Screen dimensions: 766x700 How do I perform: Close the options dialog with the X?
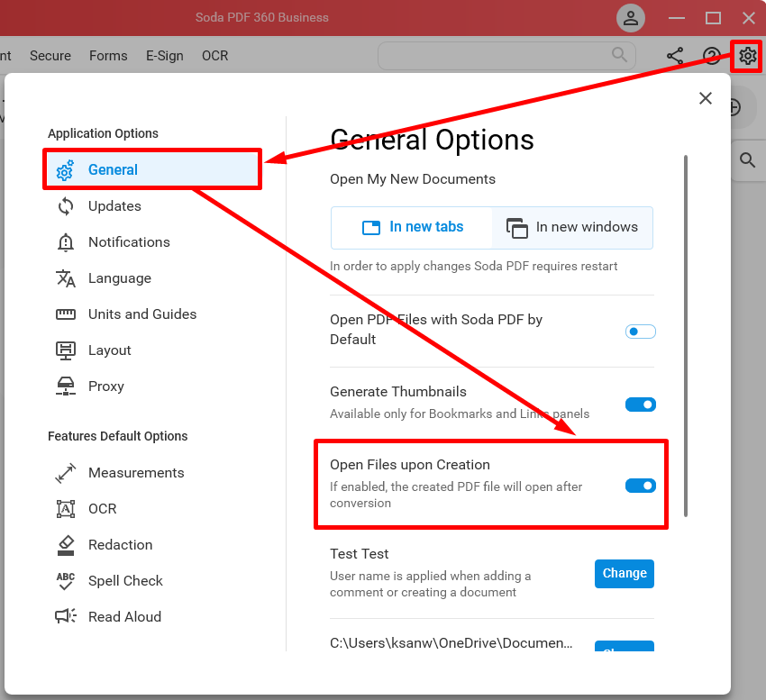705,98
